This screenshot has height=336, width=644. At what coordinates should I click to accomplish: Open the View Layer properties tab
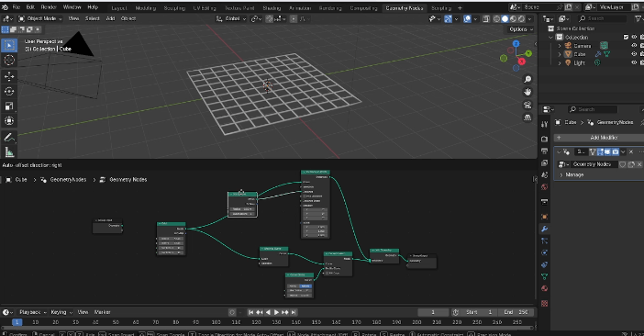pos(545,162)
